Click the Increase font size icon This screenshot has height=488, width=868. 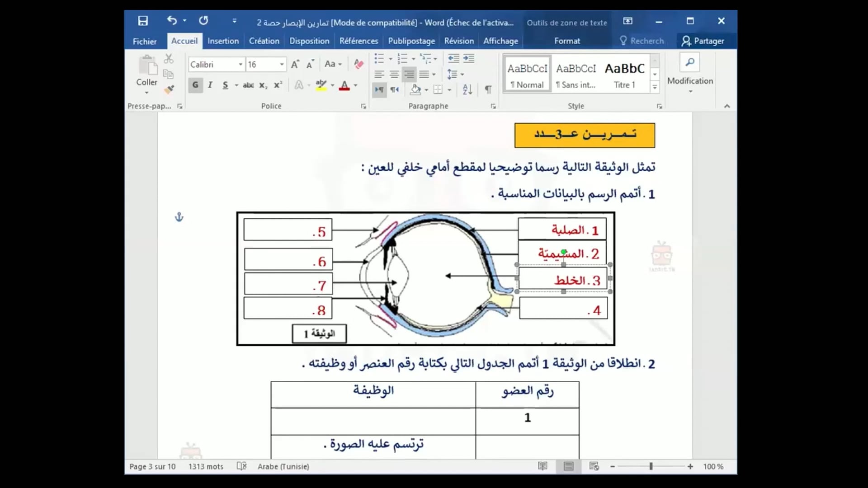(x=295, y=64)
